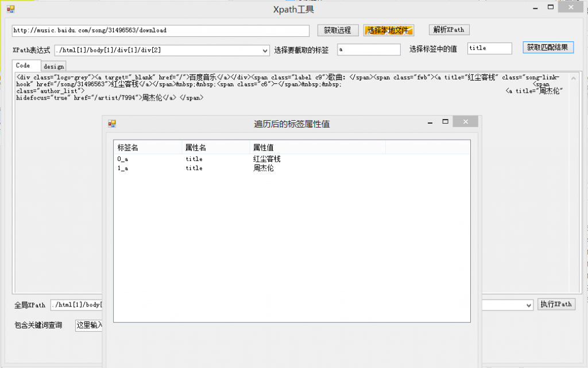Click the title cell in 0_a row
Image resolution: width=588 pixels, height=368 pixels.
point(194,159)
